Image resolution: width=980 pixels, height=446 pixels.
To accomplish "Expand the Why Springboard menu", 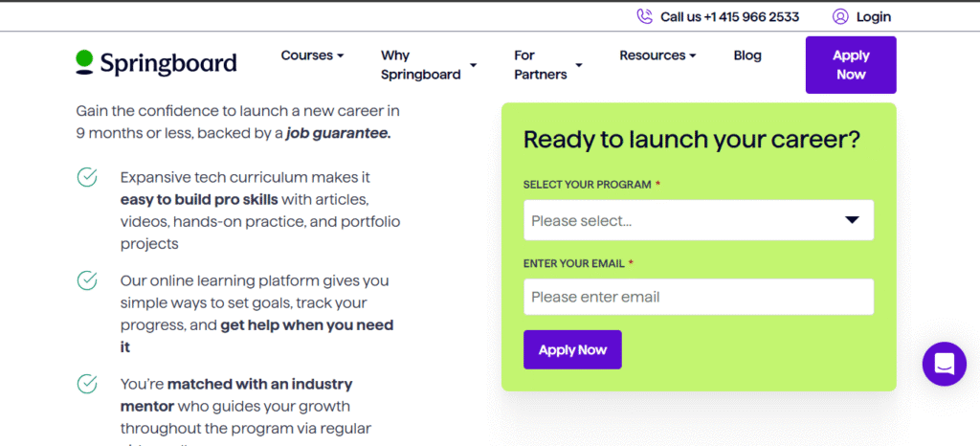I will pyautogui.click(x=428, y=65).
